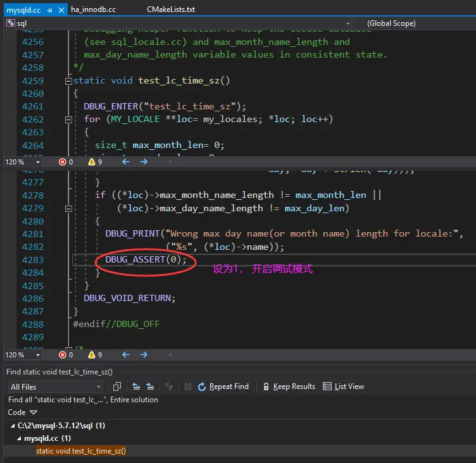The width and height of the screenshot is (476, 463).
Task: Go to next find result location
Action: (150, 386)
